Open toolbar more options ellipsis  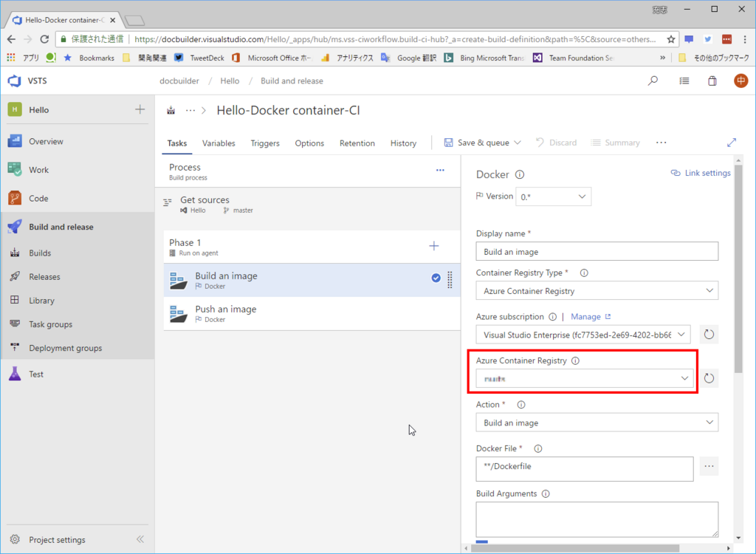coord(661,143)
